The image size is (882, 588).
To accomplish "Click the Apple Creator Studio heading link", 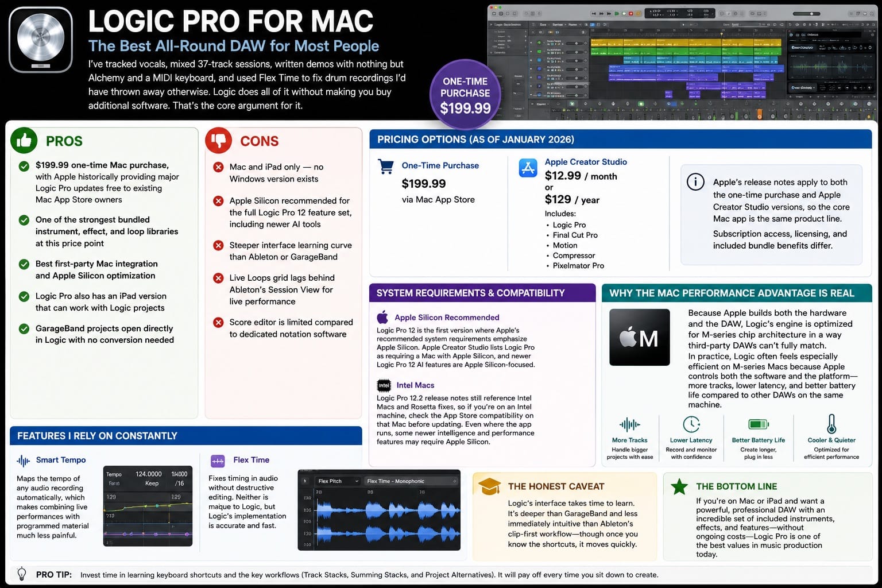I will point(586,162).
